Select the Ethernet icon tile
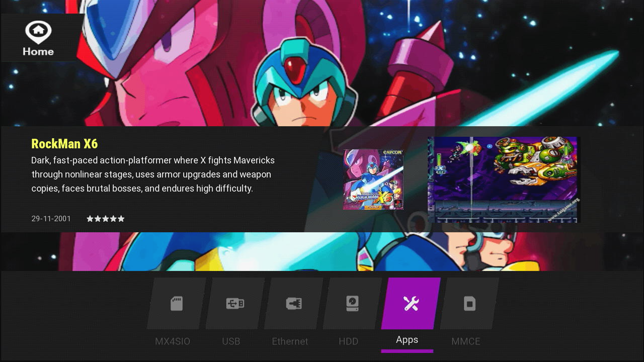 tap(294, 304)
